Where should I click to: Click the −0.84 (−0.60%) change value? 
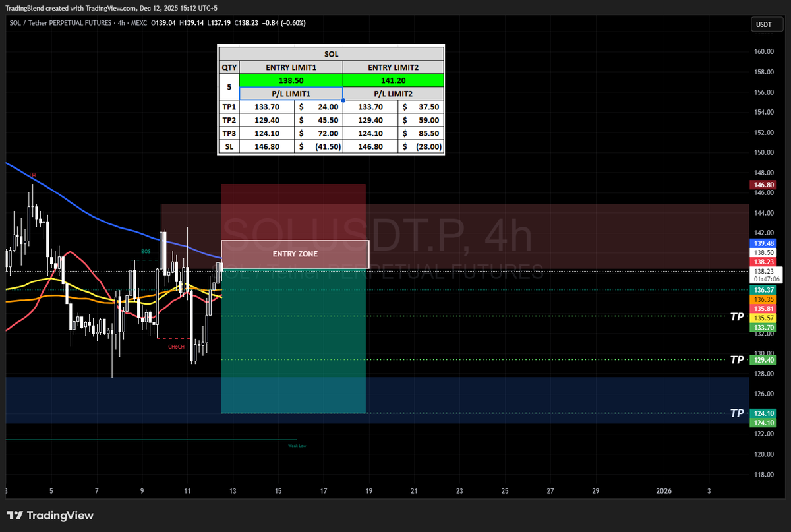(283, 23)
